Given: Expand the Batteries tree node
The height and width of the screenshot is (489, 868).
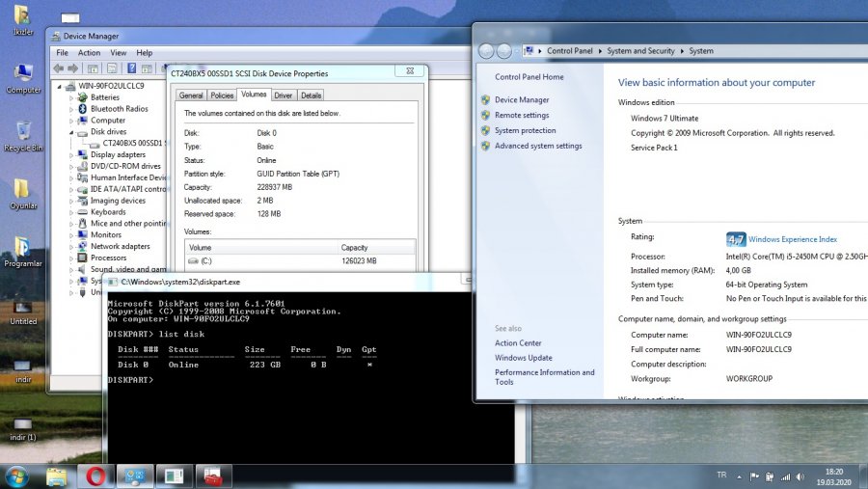Looking at the screenshot, I should tap(71, 97).
